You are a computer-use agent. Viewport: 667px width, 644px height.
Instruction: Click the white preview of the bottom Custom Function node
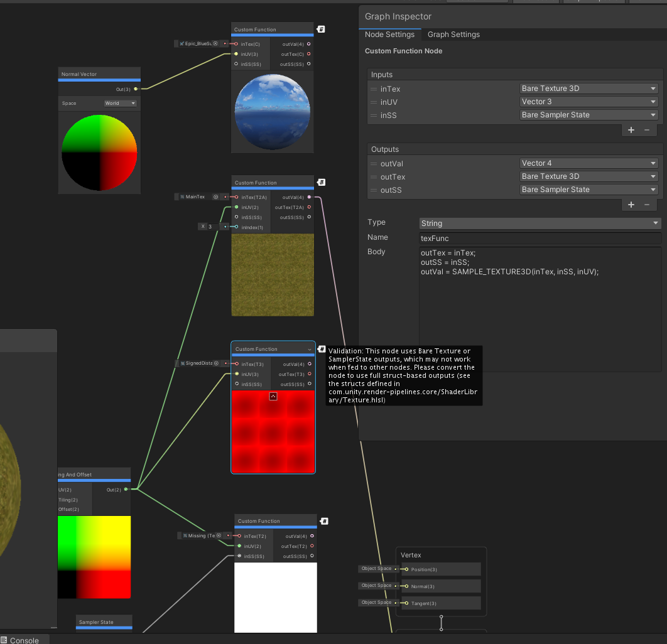276,598
